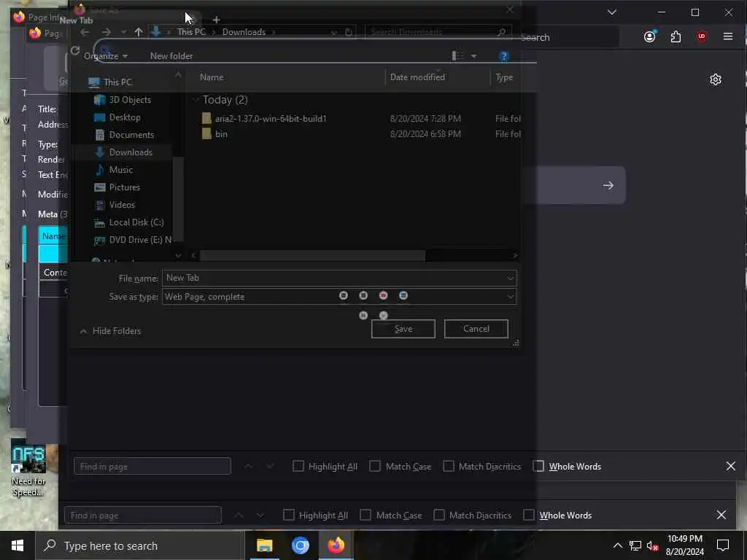Open Save As dialog help
Screen dimensions: 747x560
(503, 56)
